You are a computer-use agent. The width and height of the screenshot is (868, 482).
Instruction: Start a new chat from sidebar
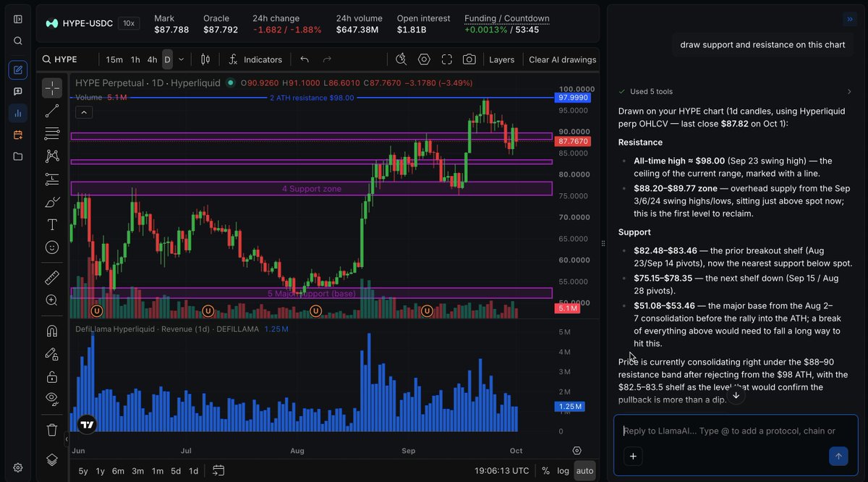[x=18, y=70]
